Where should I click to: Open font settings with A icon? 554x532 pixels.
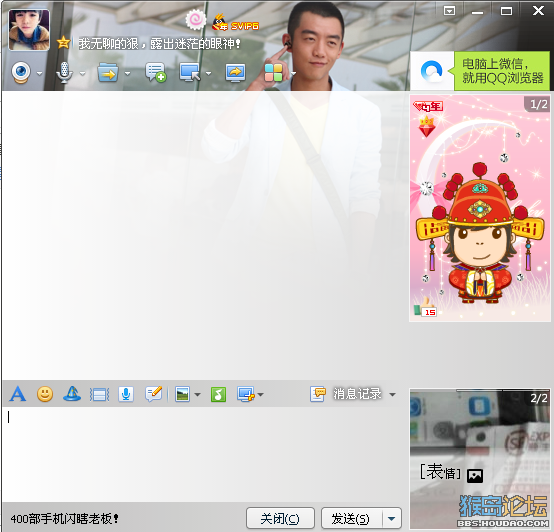18,394
